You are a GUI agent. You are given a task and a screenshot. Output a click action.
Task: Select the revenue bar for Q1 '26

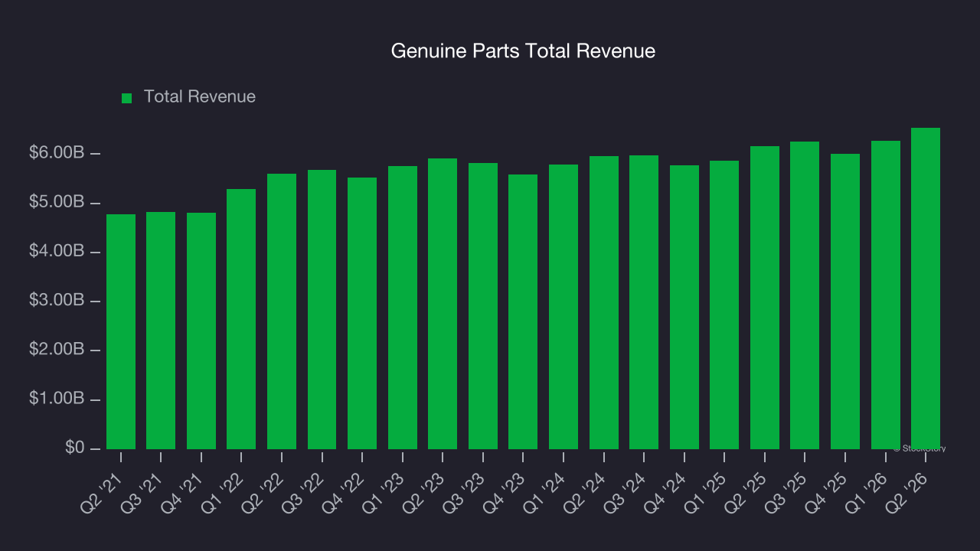[886, 295]
